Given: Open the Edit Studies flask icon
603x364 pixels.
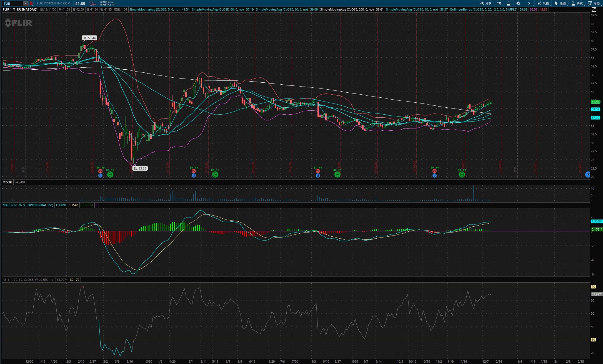Looking at the screenshot, I should pos(508,3).
